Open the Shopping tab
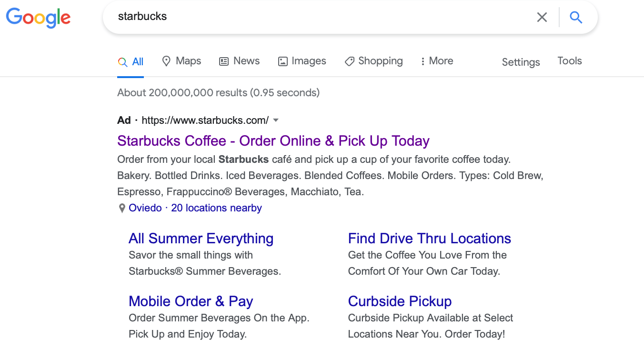 374,61
